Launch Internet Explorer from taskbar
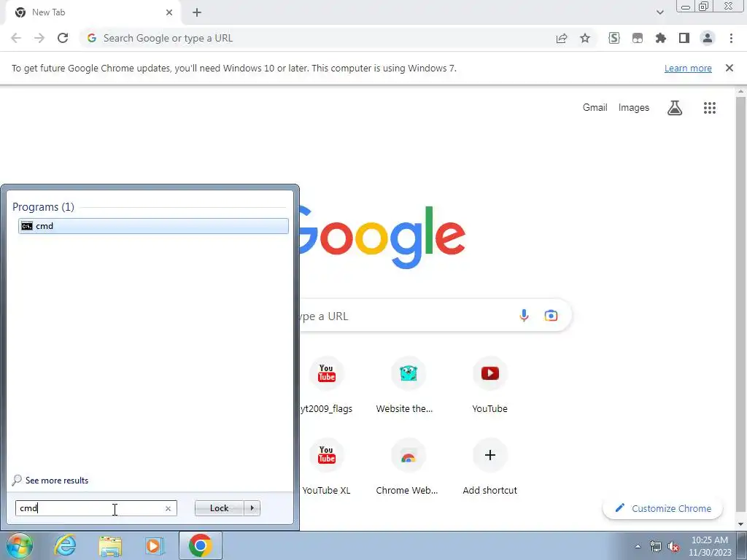Screen dimensions: 747x560 tap(65, 545)
